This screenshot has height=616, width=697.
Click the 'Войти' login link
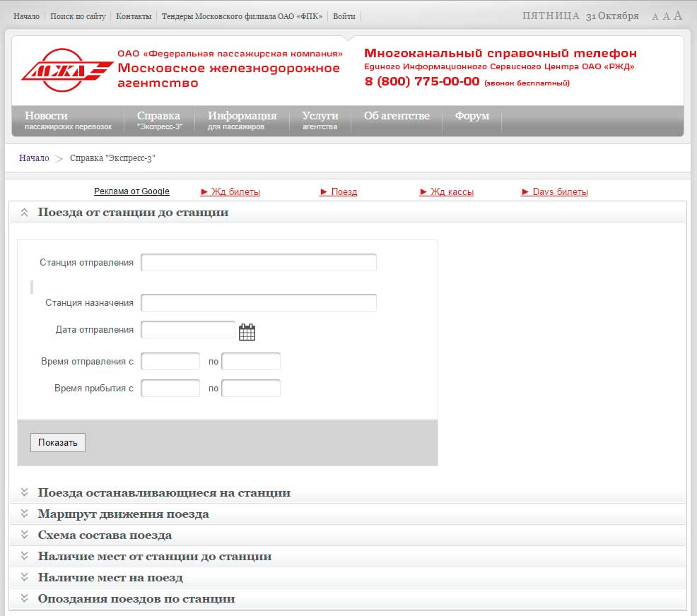(344, 16)
